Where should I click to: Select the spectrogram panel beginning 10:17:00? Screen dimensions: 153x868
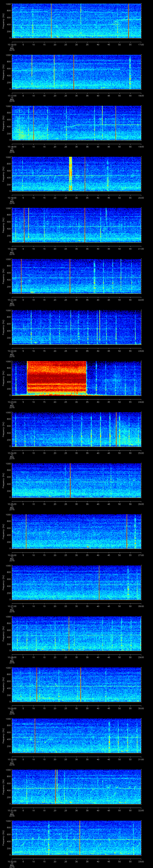pyautogui.click(x=76, y=72)
